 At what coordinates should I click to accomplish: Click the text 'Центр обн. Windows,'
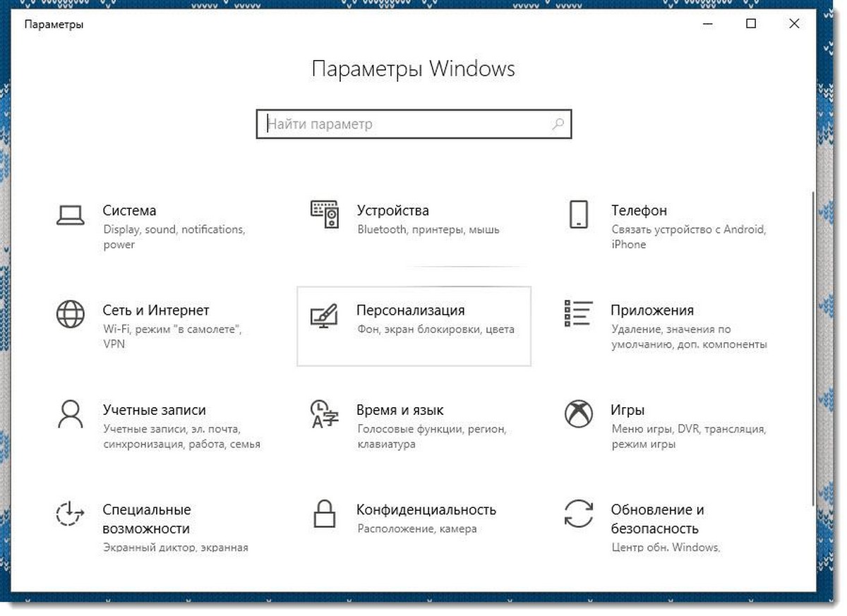point(666,548)
